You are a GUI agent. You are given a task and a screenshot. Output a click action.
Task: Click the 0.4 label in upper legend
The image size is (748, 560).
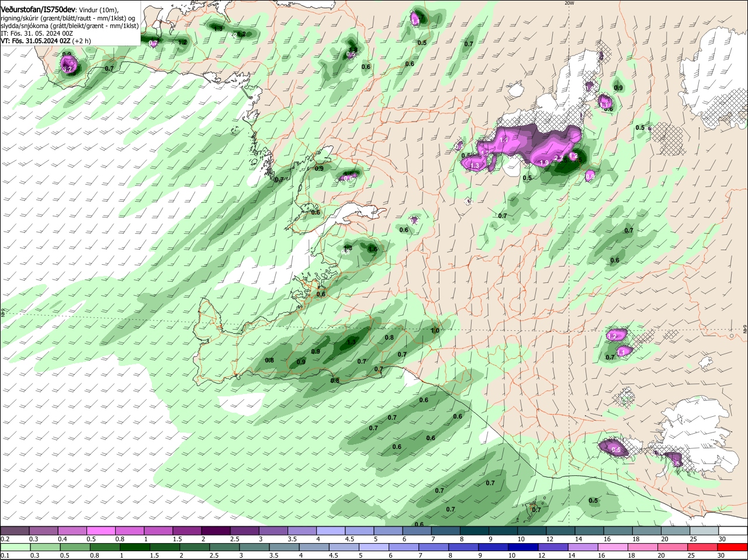coord(63,539)
